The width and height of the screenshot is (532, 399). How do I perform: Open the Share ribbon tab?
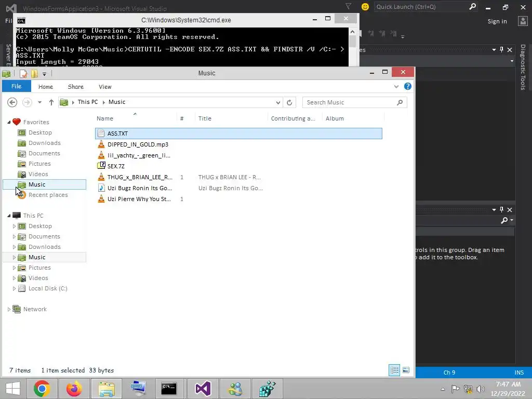(x=76, y=87)
